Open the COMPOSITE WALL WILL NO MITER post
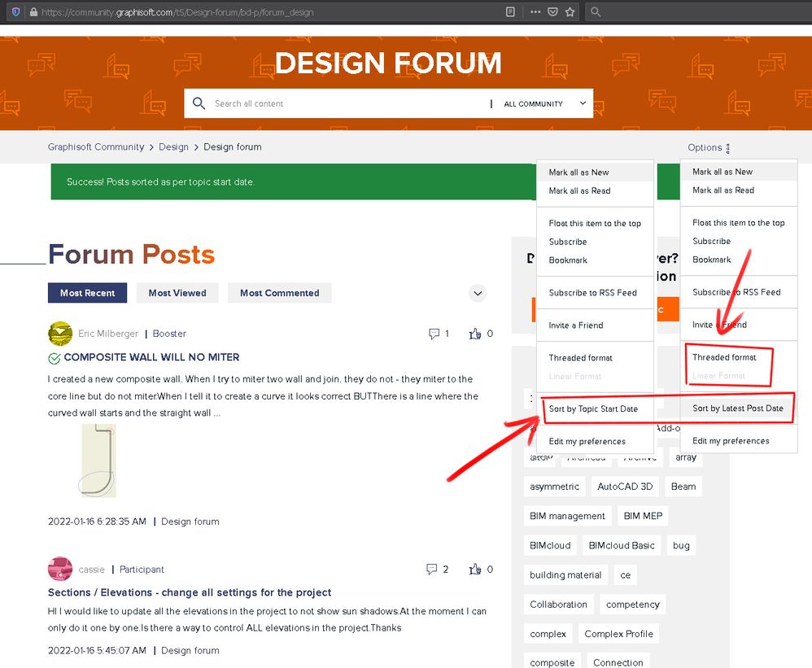This screenshot has height=668, width=812. [x=151, y=357]
